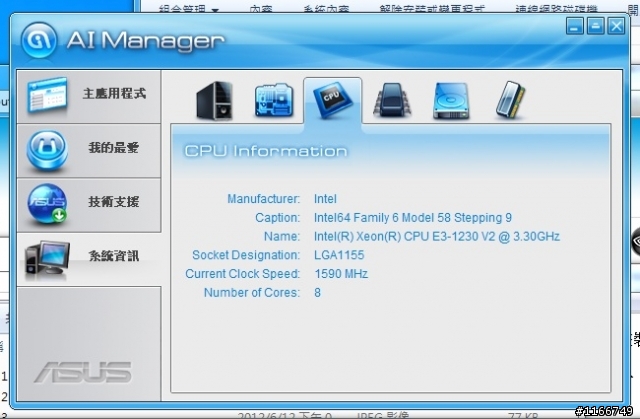This screenshot has width=640, height=419.
Task: Click the second AI Manager minimize button
Action: coord(596,26)
